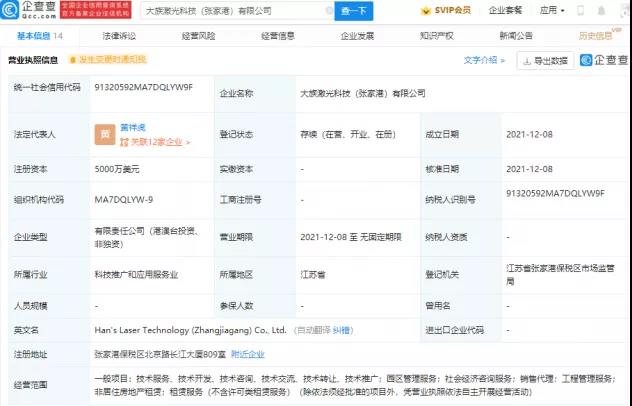Screen dimensions: 632x406
Task: Switch to the 新闻公告 tab
Action: (x=516, y=36)
